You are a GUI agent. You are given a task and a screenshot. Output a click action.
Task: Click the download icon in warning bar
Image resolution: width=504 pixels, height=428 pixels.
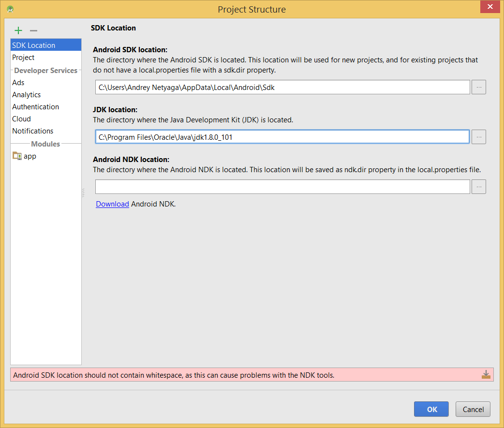[486, 374]
